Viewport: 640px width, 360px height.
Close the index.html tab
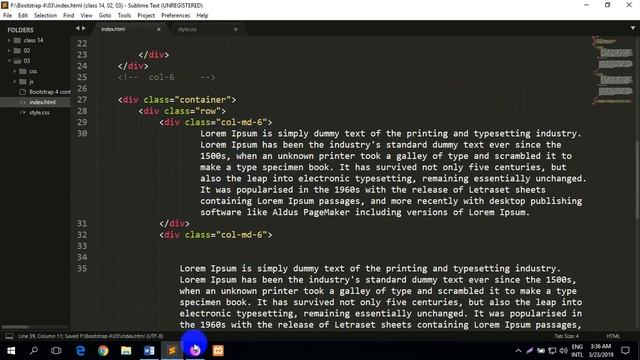coord(159,29)
